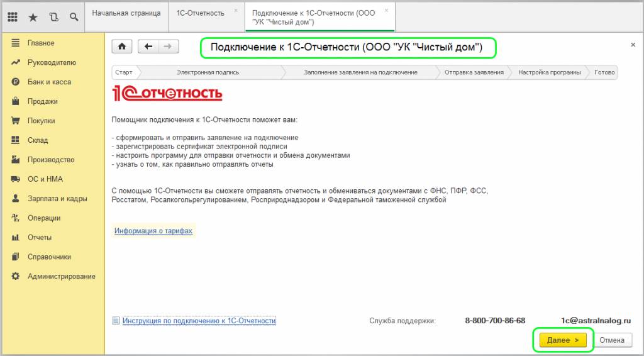This screenshot has height=356, width=644.
Task: Click the Покупки cart icon
Action: click(x=15, y=121)
